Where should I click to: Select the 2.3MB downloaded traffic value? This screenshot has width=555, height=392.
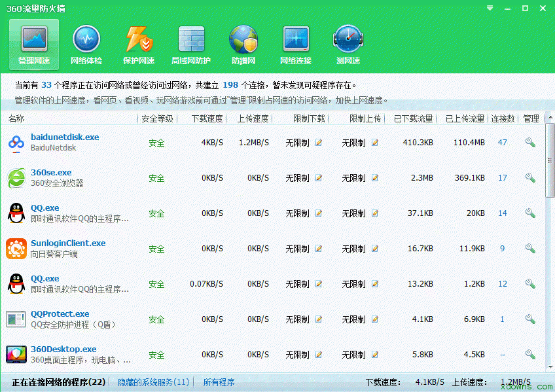[422, 178]
